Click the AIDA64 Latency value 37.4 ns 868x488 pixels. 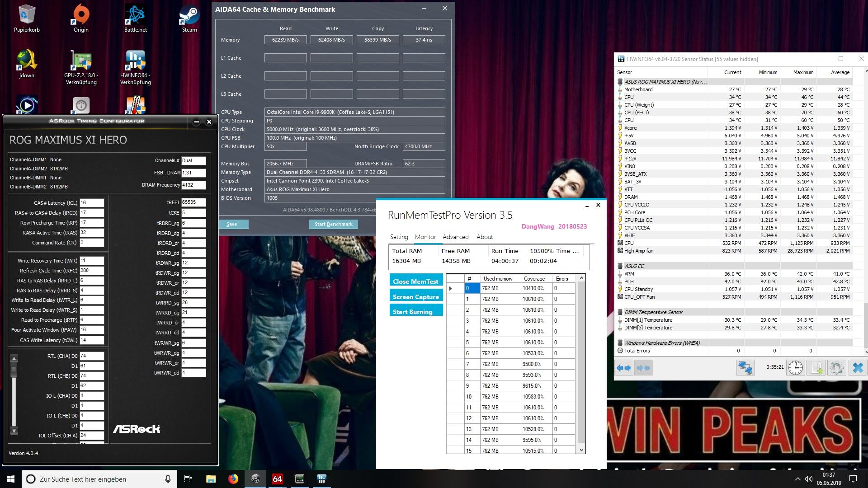pos(424,40)
